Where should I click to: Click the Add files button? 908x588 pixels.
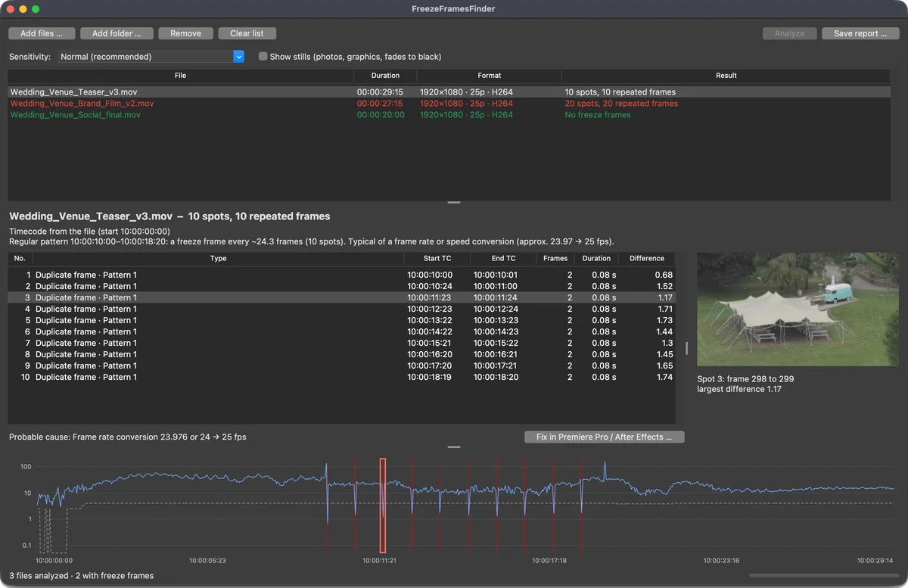[x=42, y=33]
